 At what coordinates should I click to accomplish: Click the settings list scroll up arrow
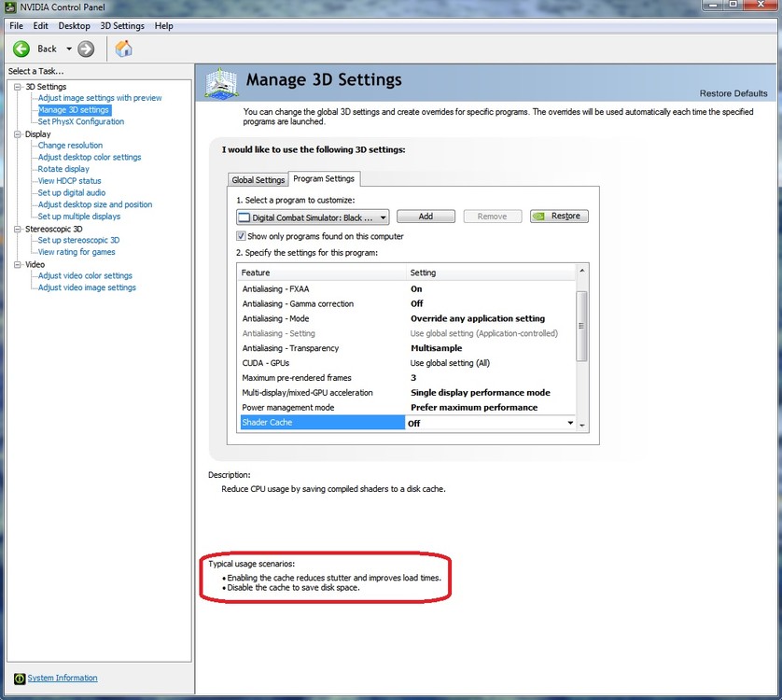point(581,271)
